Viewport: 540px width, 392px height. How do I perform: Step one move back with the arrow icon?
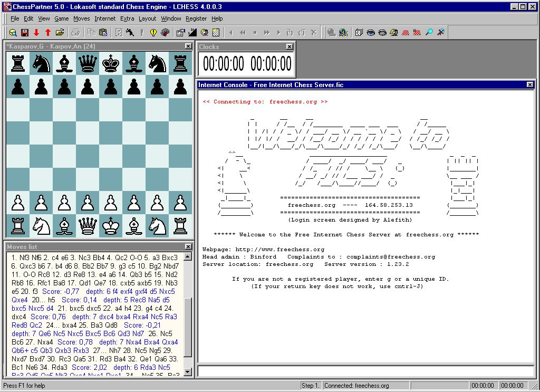pyautogui.click(x=232, y=32)
